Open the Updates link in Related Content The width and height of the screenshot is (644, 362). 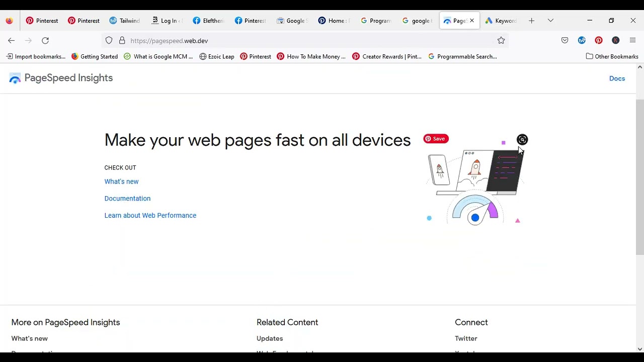(270, 338)
